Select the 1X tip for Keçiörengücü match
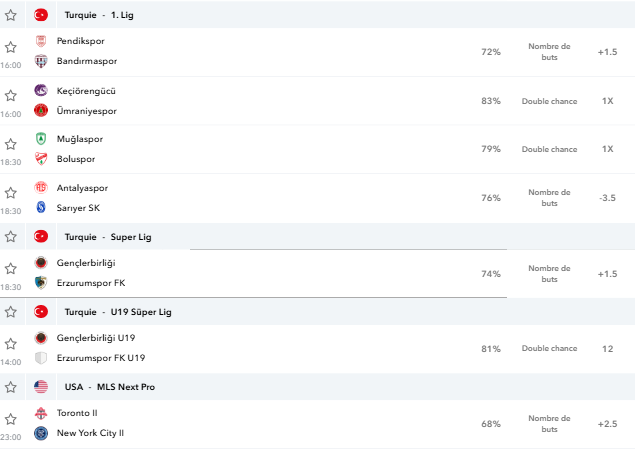 coord(607,101)
